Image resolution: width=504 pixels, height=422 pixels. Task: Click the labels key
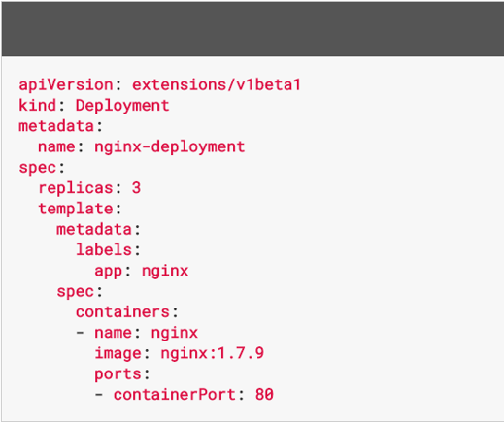click(104, 249)
